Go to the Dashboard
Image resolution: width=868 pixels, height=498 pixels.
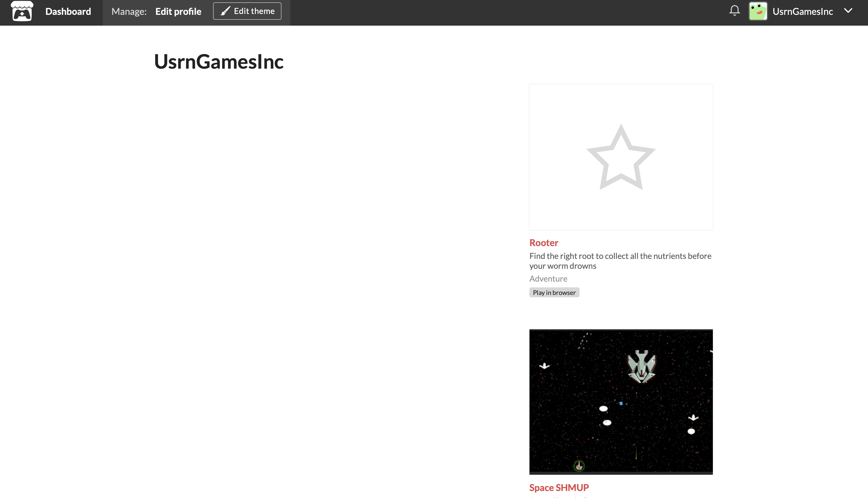point(68,12)
